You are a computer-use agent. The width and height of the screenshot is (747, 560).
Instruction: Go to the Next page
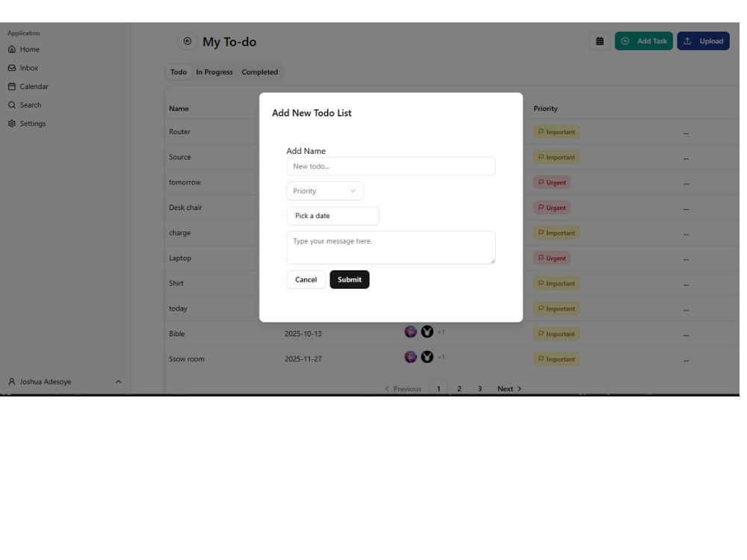[x=509, y=388]
